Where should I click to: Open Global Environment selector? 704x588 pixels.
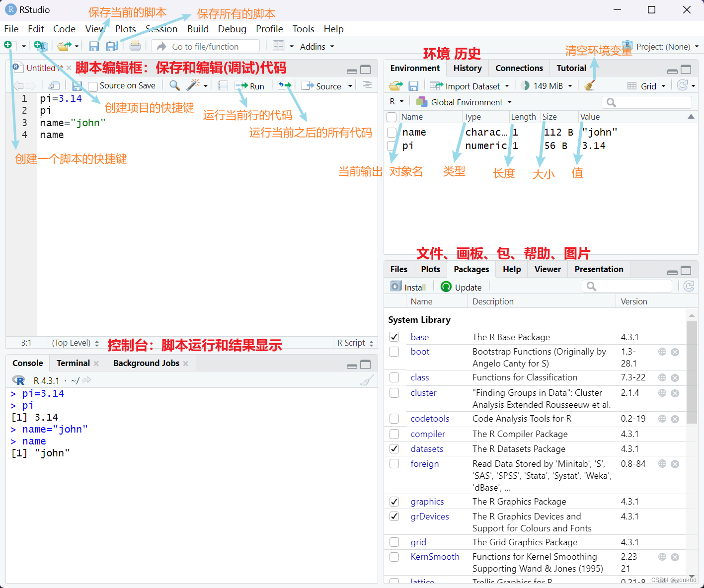tap(464, 102)
